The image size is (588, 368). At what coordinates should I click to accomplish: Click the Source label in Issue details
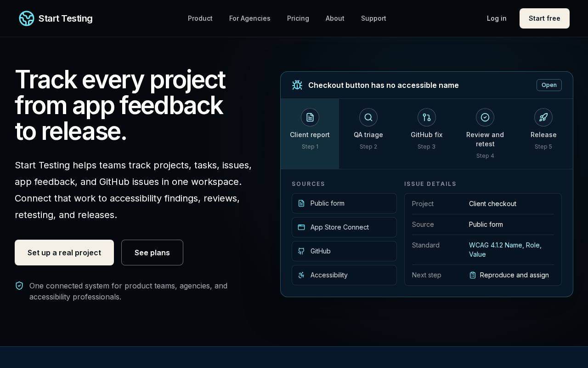(x=423, y=224)
